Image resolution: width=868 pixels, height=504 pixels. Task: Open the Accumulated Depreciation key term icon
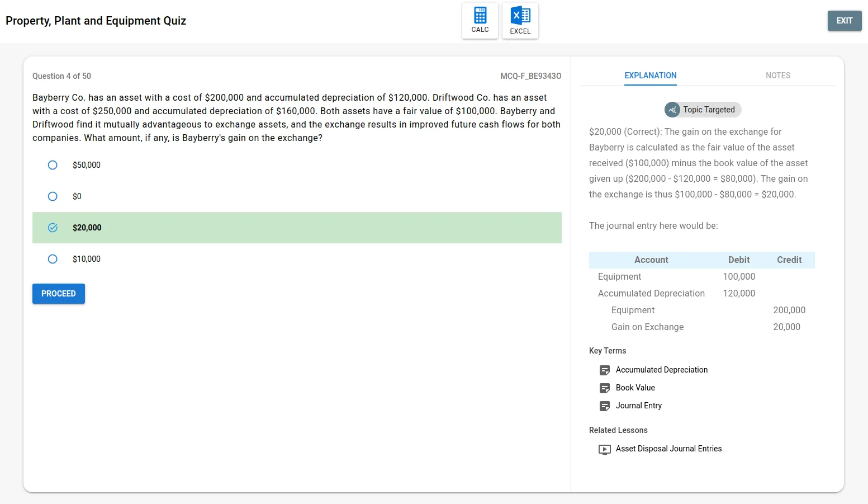[605, 370]
